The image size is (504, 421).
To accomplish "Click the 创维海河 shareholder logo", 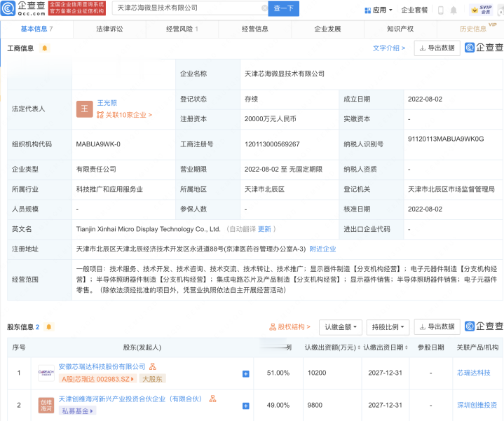I will point(46,406).
